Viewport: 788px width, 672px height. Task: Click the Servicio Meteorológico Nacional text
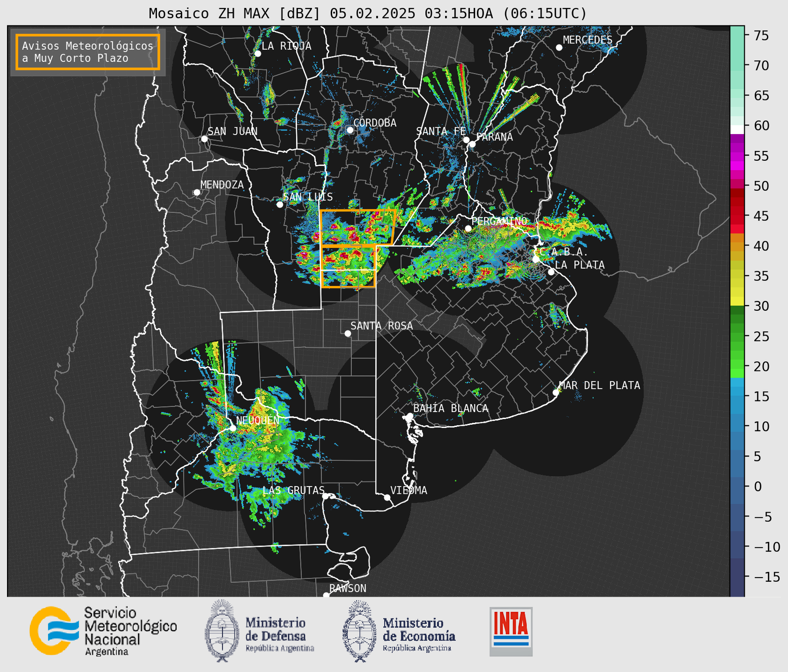131,631
